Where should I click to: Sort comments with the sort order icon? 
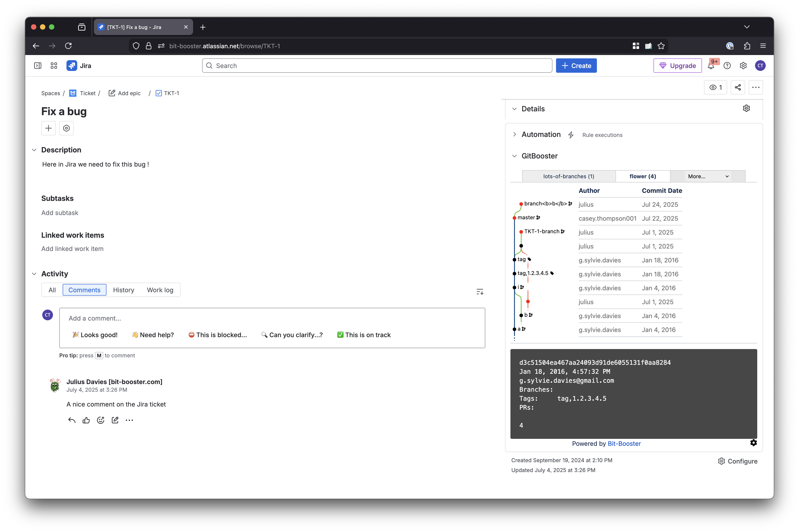pyautogui.click(x=480, y=291)
